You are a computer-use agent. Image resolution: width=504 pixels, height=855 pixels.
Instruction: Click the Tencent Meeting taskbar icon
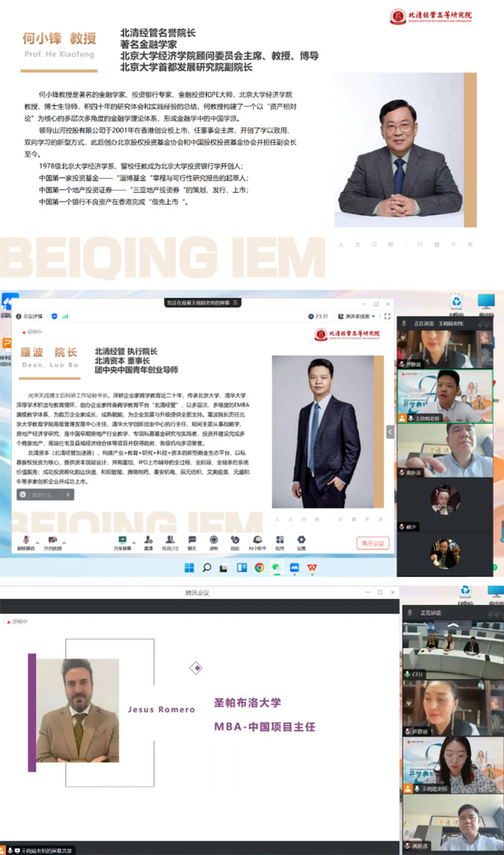294,568
